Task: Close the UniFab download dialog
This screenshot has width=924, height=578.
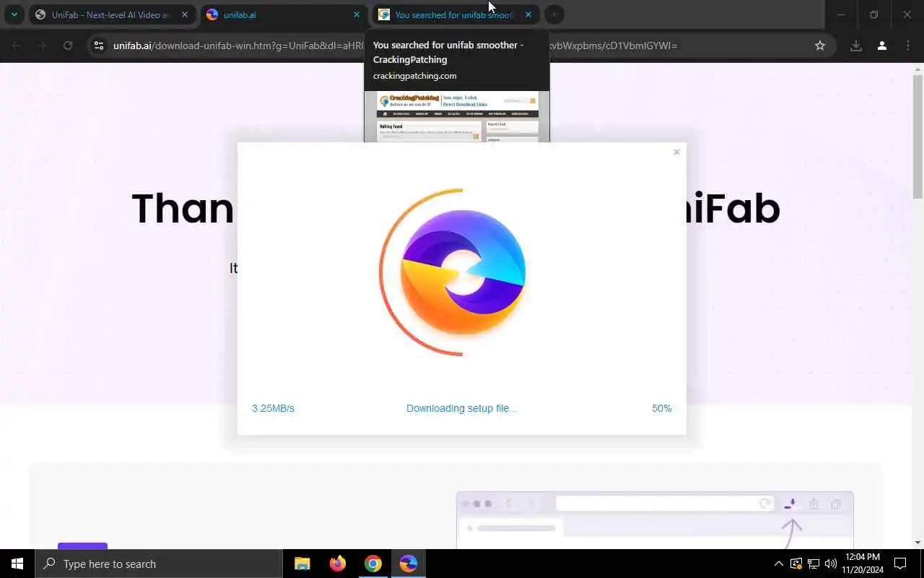Action: 676,152
